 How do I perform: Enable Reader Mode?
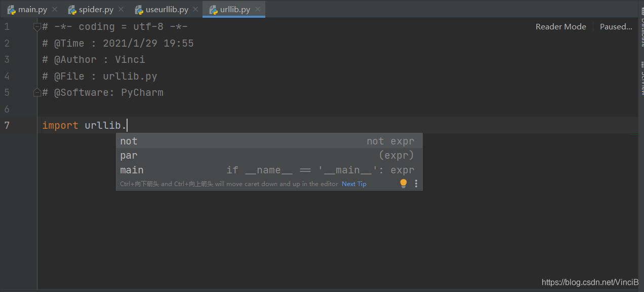point(561,27)
